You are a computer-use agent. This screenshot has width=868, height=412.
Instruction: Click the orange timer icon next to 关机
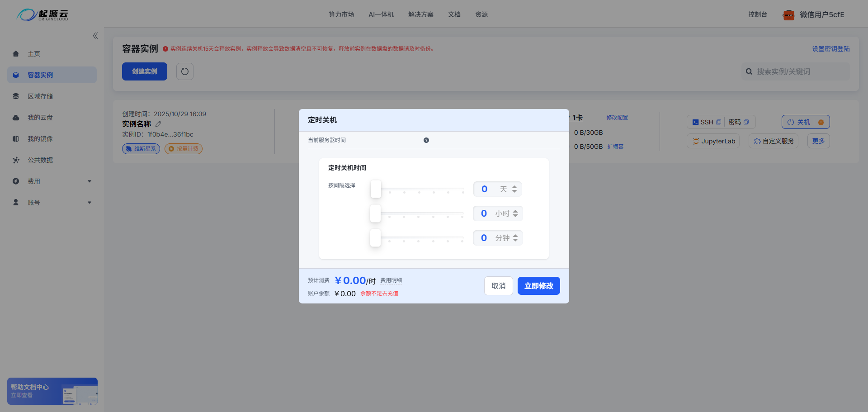tap(821, 122)
